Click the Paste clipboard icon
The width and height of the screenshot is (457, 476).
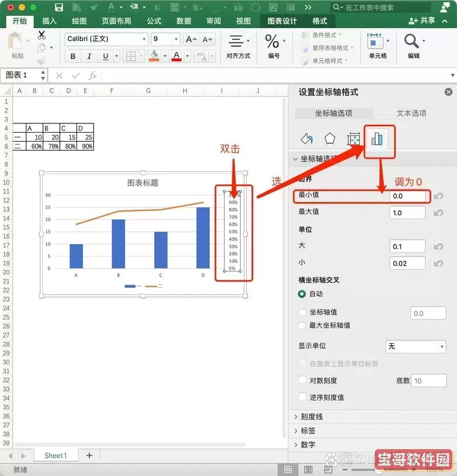[14, 41]
